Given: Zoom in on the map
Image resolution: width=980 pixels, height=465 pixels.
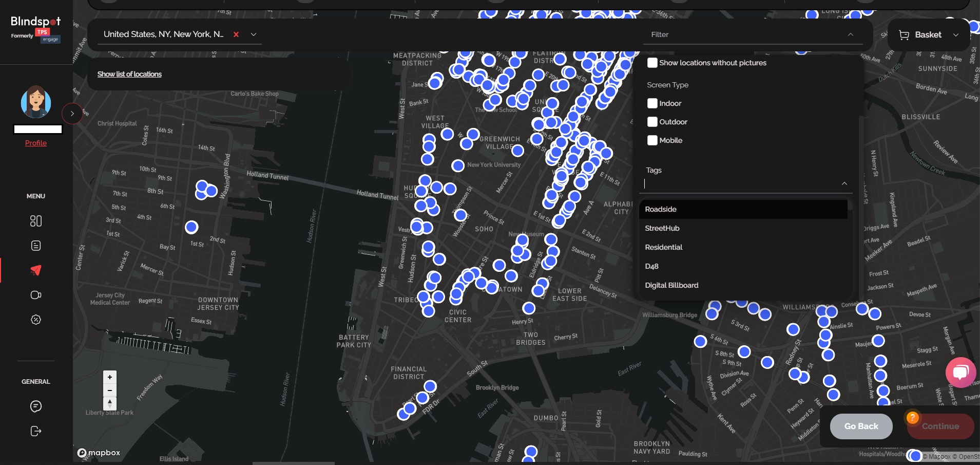Looking at the screenshot, I should [110, 377].
